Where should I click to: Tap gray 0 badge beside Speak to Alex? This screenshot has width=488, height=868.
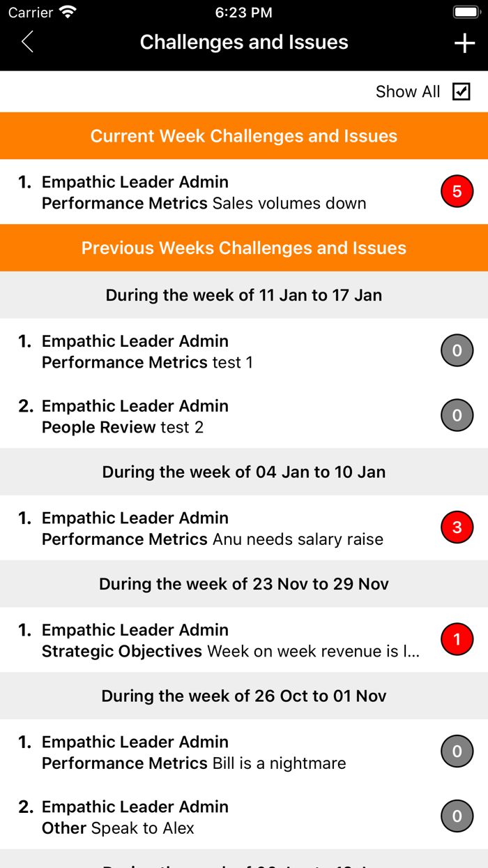(457, 816)
